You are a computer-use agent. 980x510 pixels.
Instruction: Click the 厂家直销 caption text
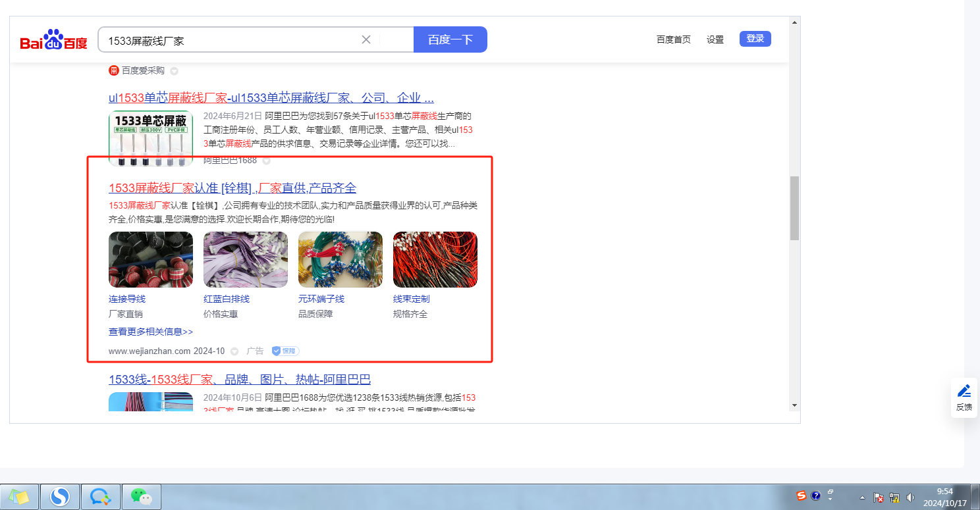(x=126, y=314)
